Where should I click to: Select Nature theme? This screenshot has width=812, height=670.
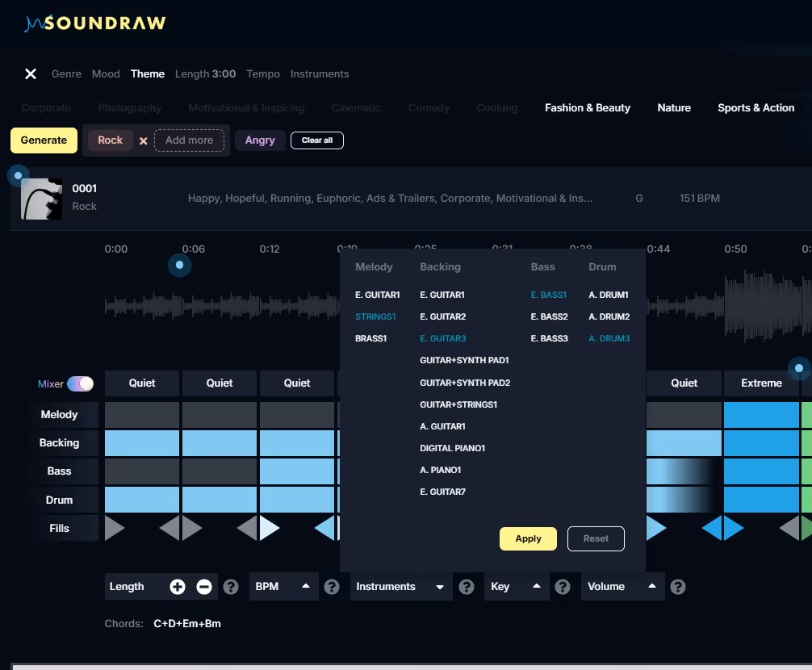[674, 107]
